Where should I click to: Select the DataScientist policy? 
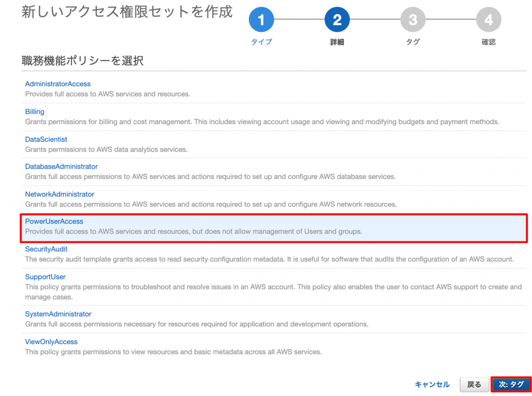tap(46, 139)
